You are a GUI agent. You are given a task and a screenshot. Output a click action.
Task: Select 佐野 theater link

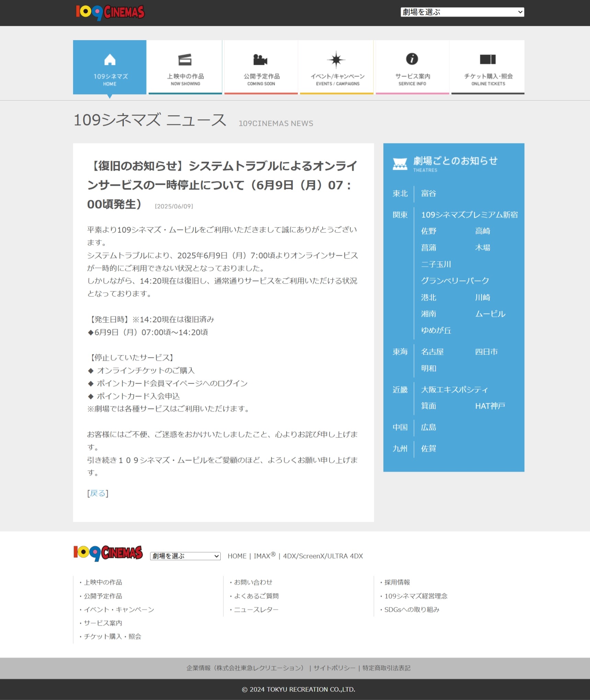[x=429, y=231]
